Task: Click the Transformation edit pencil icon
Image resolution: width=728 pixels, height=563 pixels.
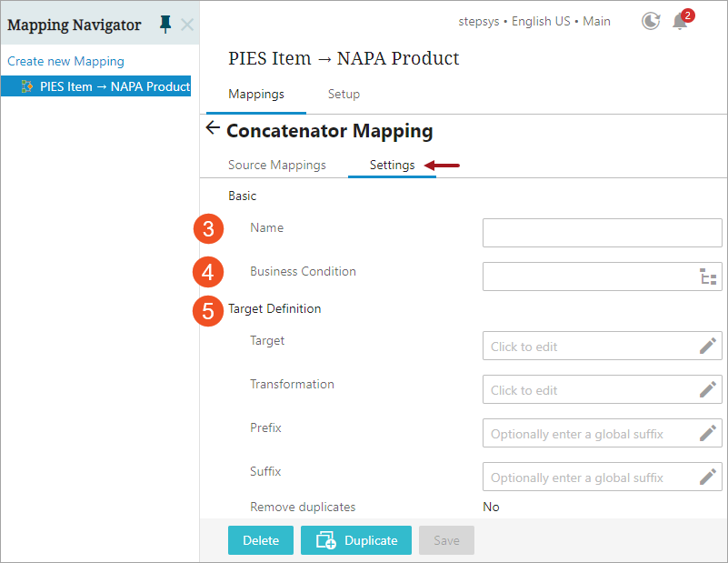Action: (x=708, y=389)
